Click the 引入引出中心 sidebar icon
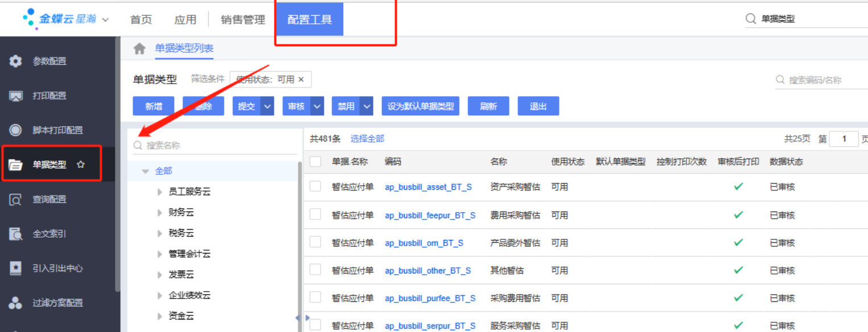The width and height of the screenshot is (868, 332). point(16,268)
